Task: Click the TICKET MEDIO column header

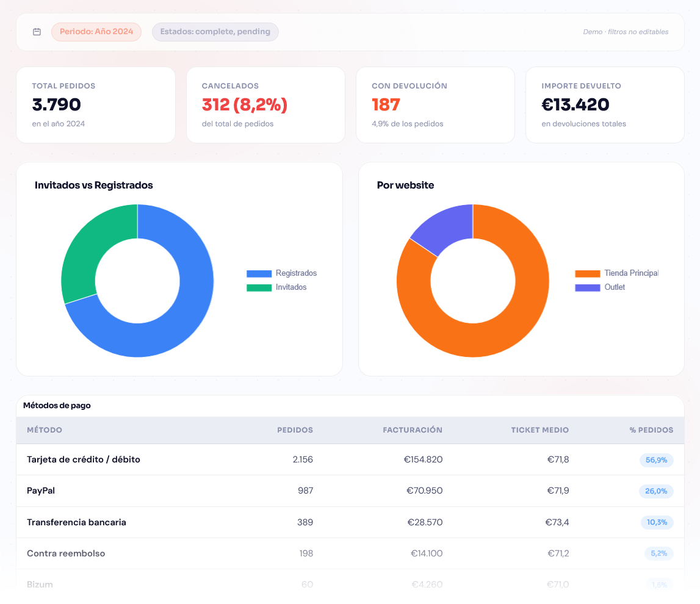Action: (x=539, y=430)
